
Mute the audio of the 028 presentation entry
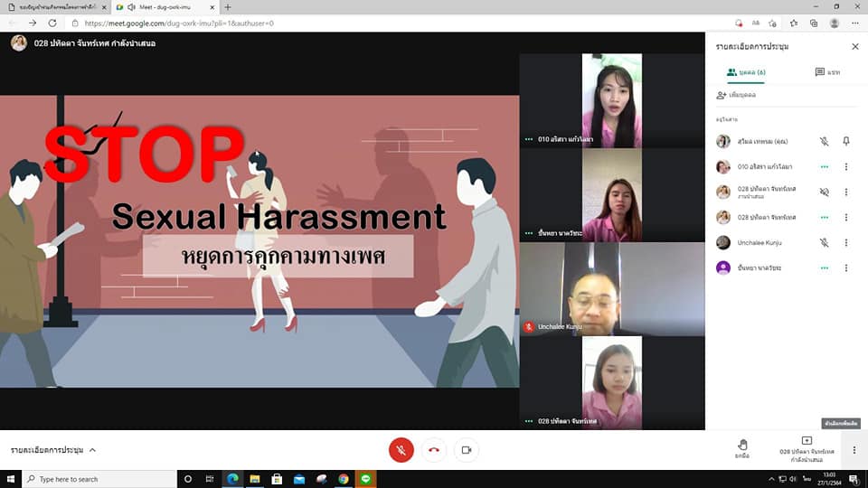click(824, 192)
